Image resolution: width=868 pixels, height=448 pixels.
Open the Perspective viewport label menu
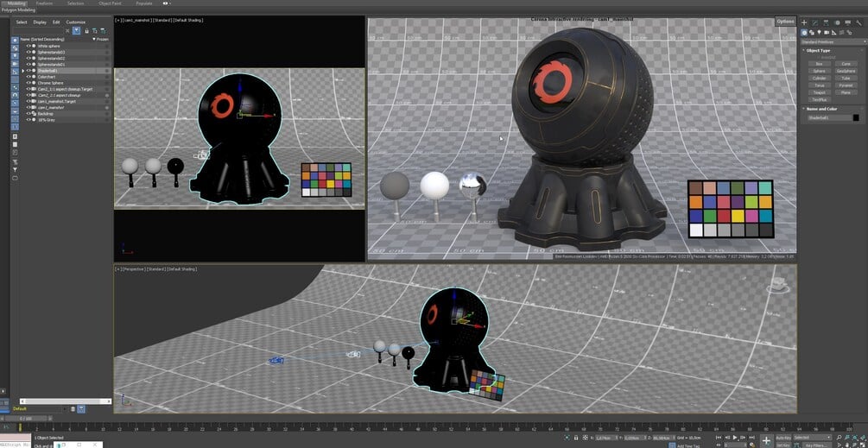[135, 268]
